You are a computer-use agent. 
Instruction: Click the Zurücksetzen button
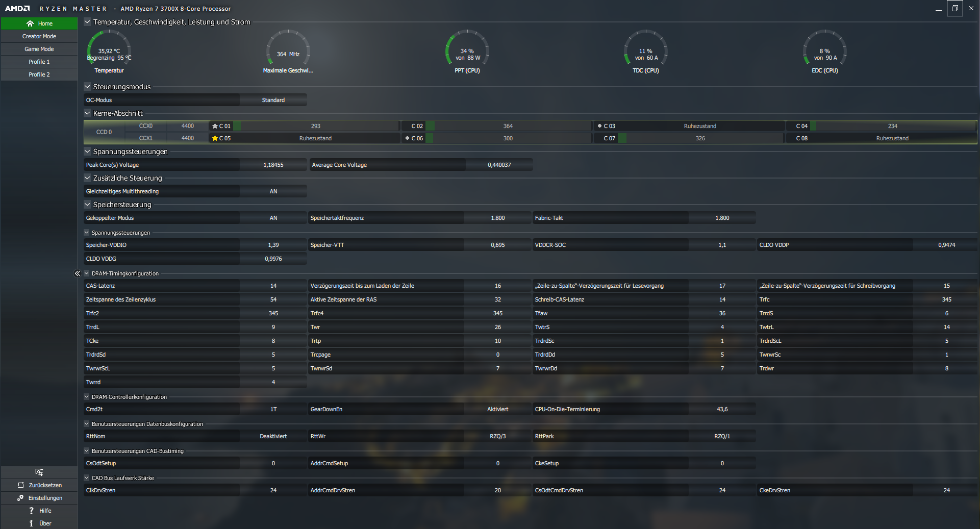click(39, 485)
